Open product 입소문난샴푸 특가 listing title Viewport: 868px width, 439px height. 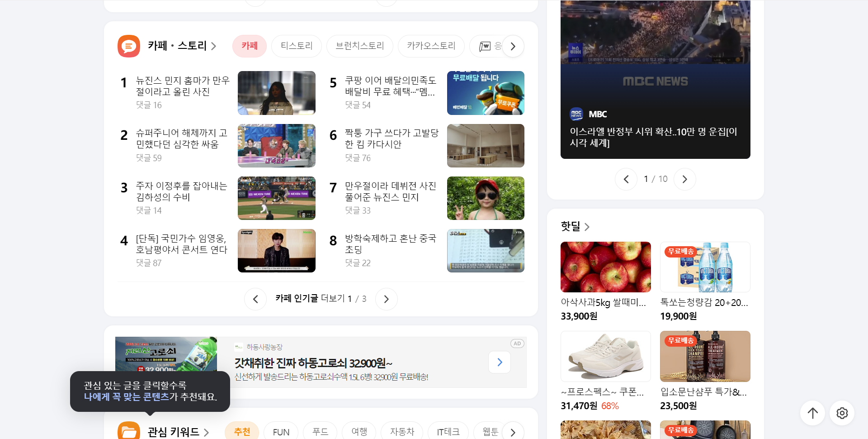click(703, 392)
